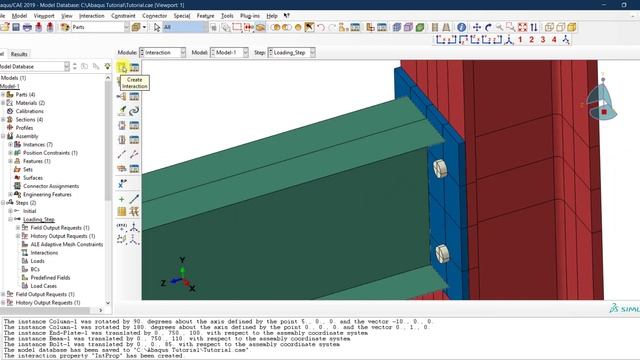Open the Constraint Manager icon
This screenshot has height=360, width=640.
[134, 96]
